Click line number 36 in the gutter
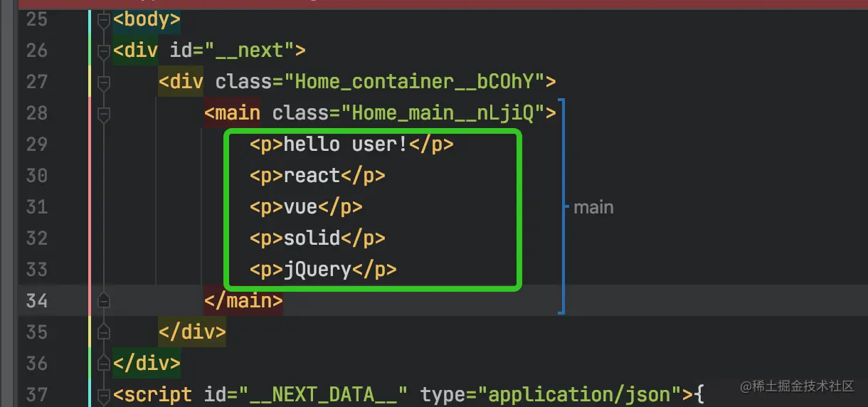This screenshot has height=407, width=868. [x=36, y=364]
